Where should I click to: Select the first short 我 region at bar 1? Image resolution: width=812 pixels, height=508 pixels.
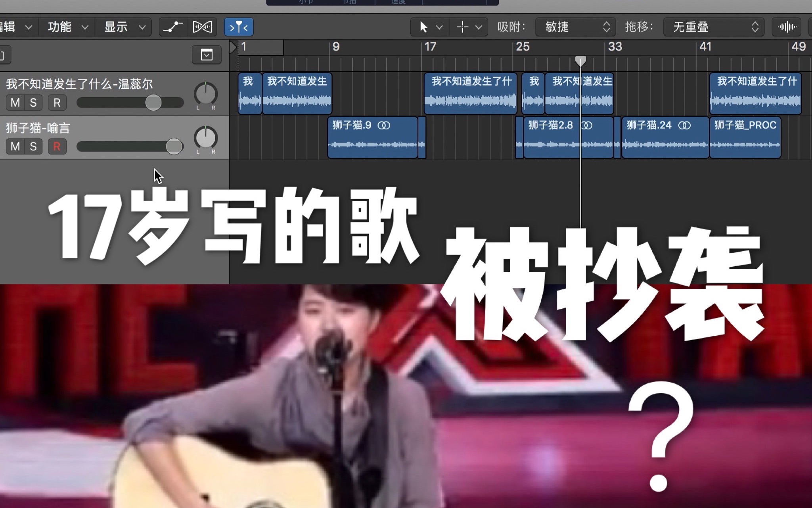[250, 94]
